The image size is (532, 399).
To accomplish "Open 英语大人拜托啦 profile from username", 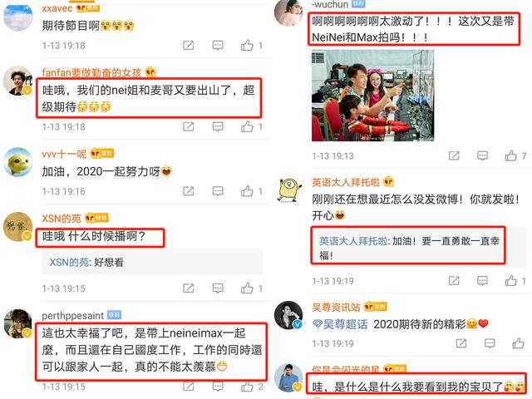I will (x=346, y=182).
